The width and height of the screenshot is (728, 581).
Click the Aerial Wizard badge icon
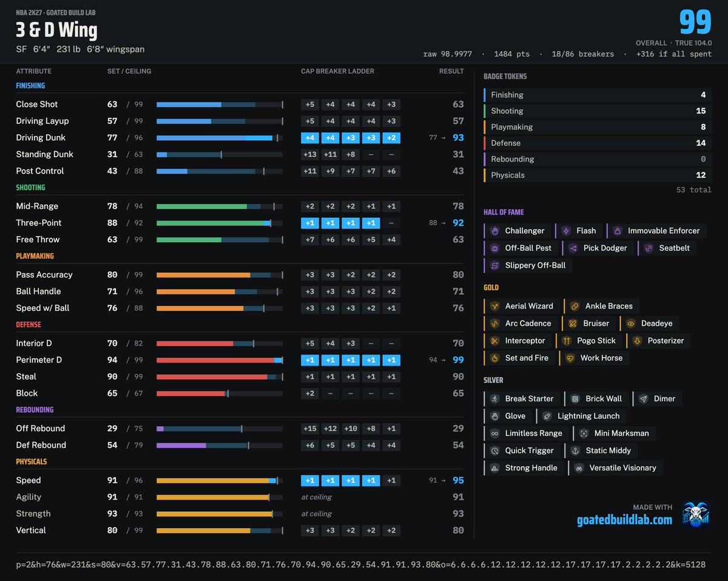click(x=494, y=306)
